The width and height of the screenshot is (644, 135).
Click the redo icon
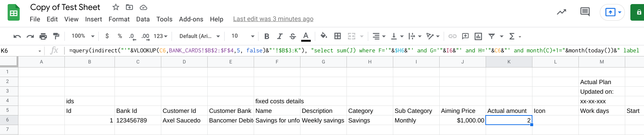point(30,36)
